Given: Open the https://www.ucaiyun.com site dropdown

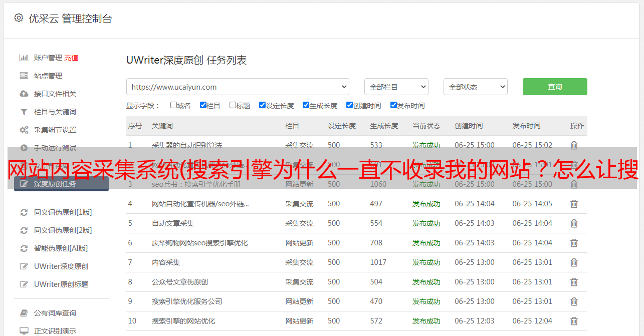Looking at the screenshot, I should coord(238,87).
